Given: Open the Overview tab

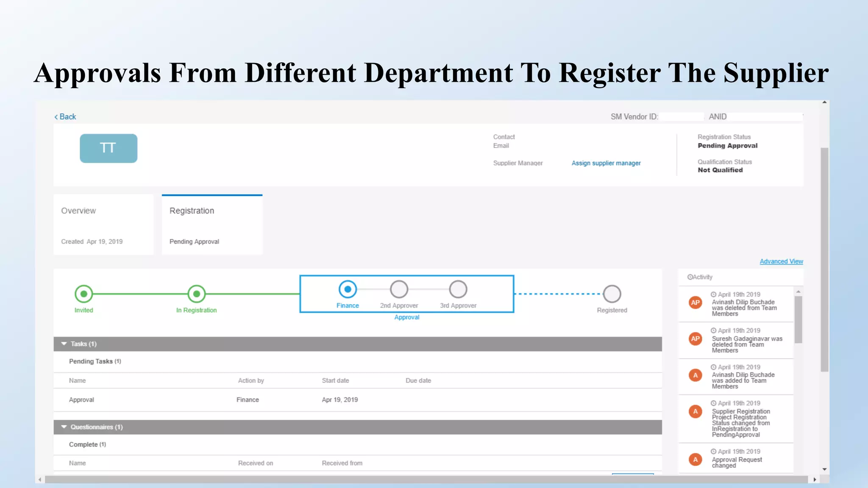Looking at the screenshot, I should click(x=103, y=225).
